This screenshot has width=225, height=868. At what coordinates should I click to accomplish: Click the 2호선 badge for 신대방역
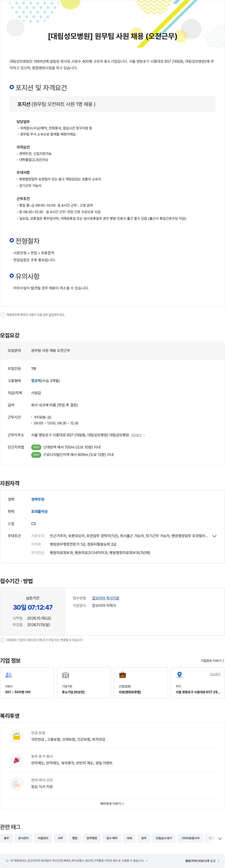tap(36, 447)
